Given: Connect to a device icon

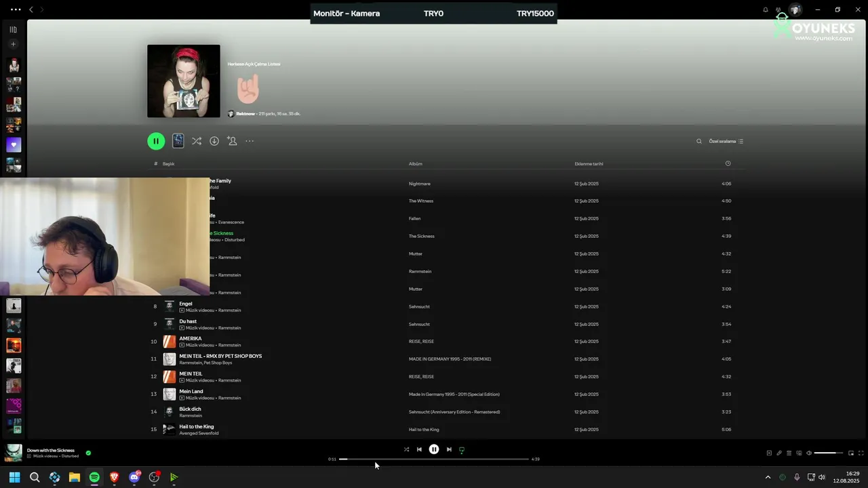Looking at the screenshot, I should [x=799, y=453].
